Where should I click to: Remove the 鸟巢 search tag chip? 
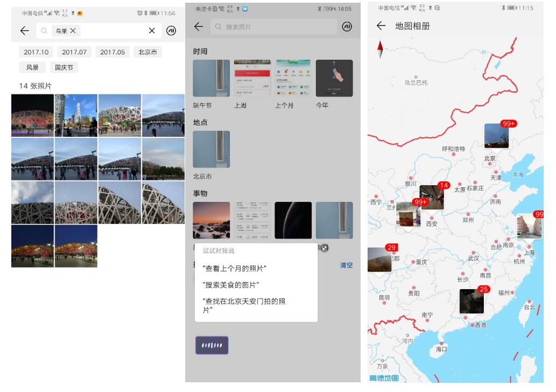coord(73,31)
